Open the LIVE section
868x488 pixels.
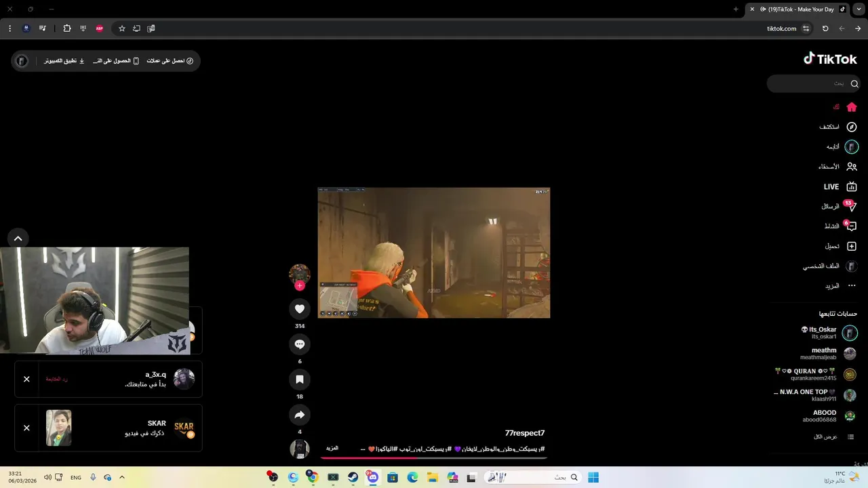click(840, 186)
